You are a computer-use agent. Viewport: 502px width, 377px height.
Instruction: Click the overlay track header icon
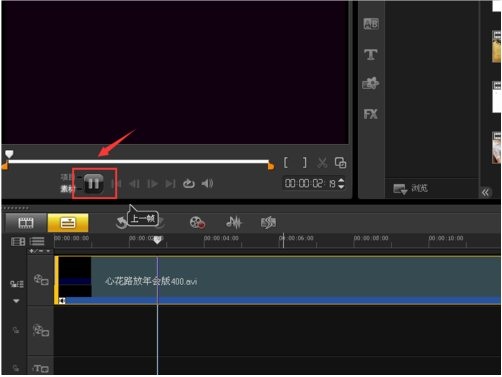pyautogui.click(x=41, y=331)
